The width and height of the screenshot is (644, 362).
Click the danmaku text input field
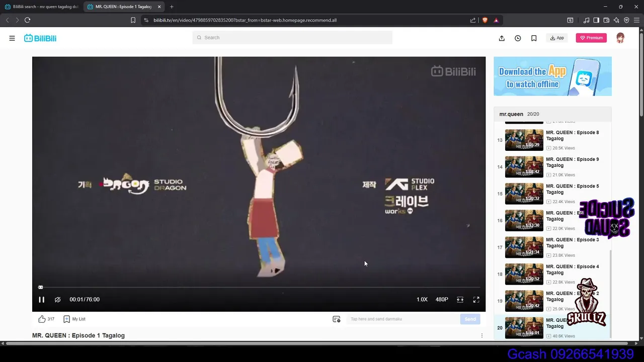click(x=403, y=319)
